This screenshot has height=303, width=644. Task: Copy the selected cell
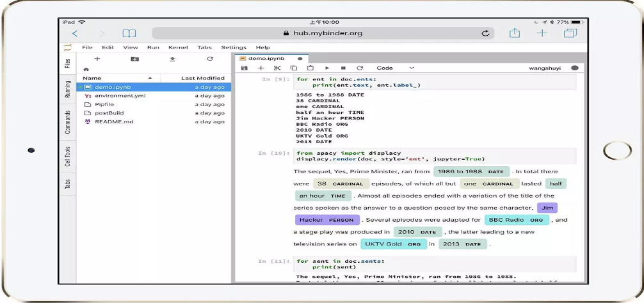[x=294, y=68]
